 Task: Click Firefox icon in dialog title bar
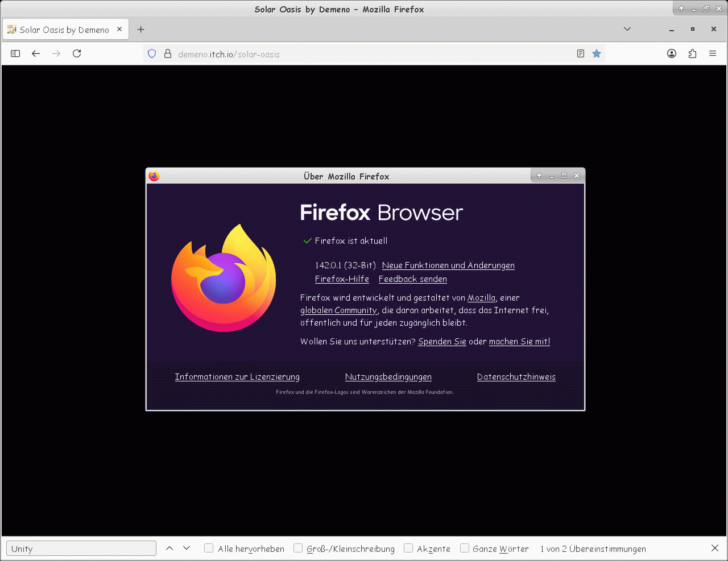point(154,176)
